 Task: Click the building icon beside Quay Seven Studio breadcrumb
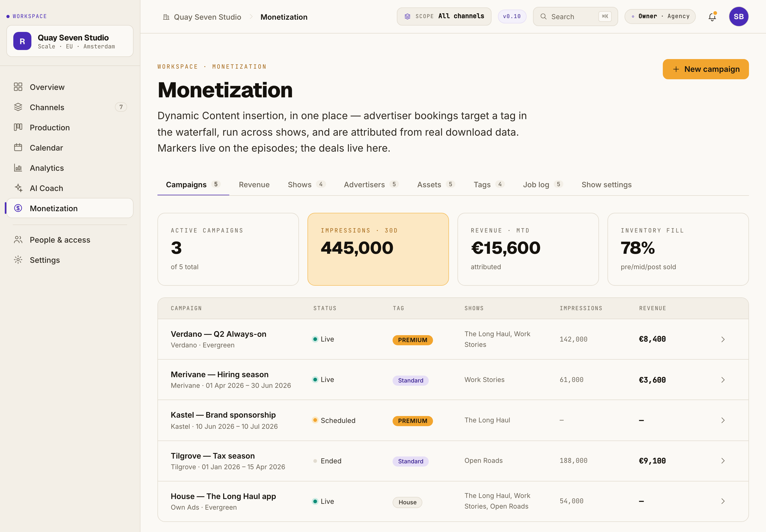coord(166,17)
